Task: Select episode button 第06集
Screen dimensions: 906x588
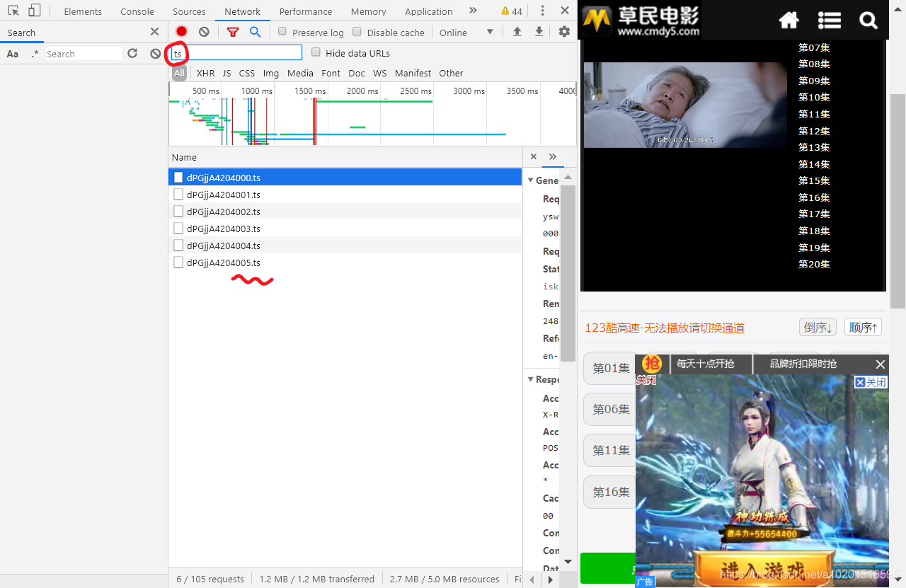Action: pyautogui.click(x=609, y=409)
